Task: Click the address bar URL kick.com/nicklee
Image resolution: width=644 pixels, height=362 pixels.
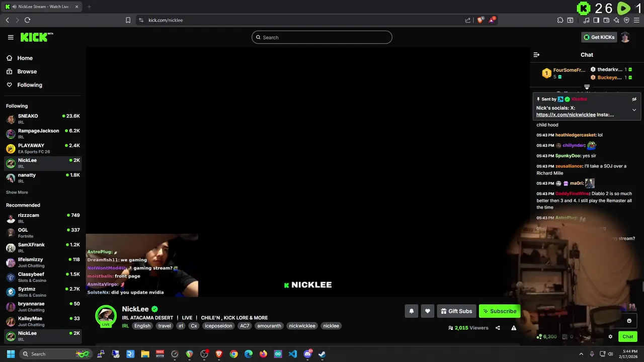Action: [x=166, y=20]
